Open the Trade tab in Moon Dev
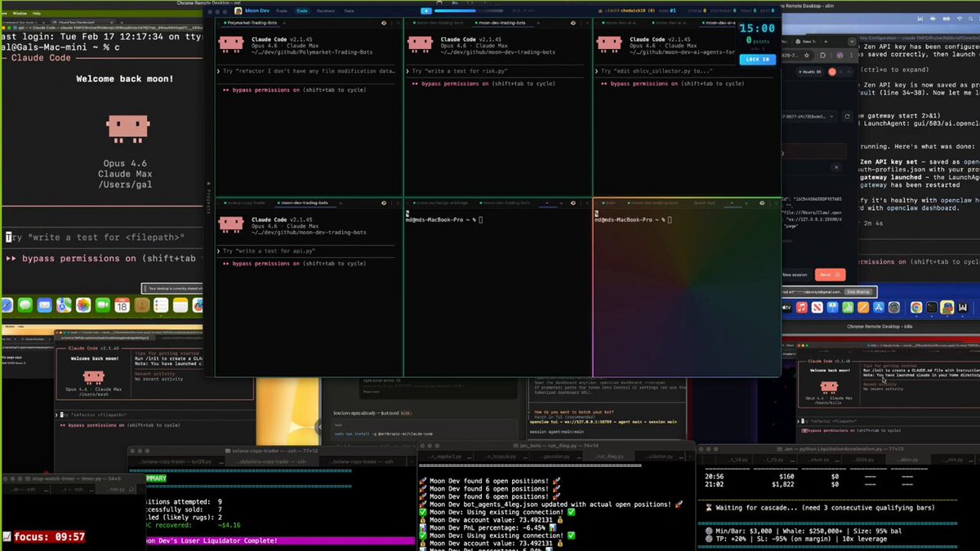Viewport: 980px width, 551px height. (x=282, y=11)
